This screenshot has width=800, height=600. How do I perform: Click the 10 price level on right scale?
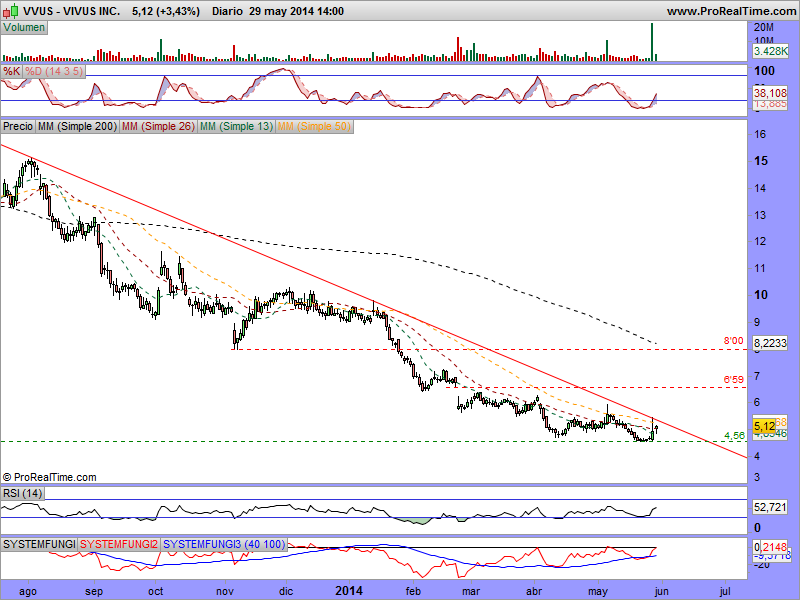pos(761,295)
